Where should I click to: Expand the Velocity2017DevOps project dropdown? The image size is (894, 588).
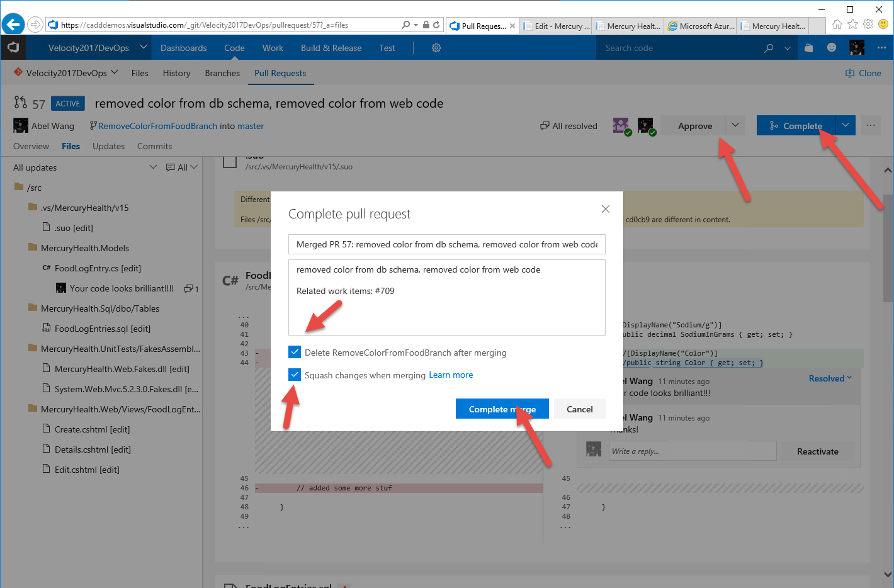tap(144, 47)
